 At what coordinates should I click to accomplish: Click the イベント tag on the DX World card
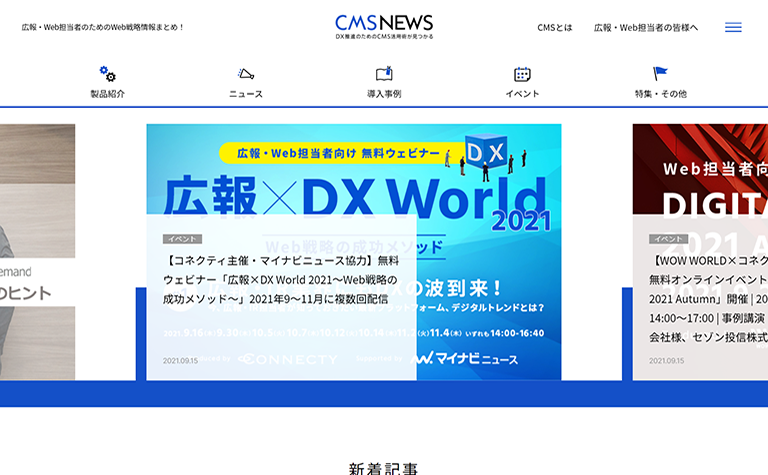[182, 239]
